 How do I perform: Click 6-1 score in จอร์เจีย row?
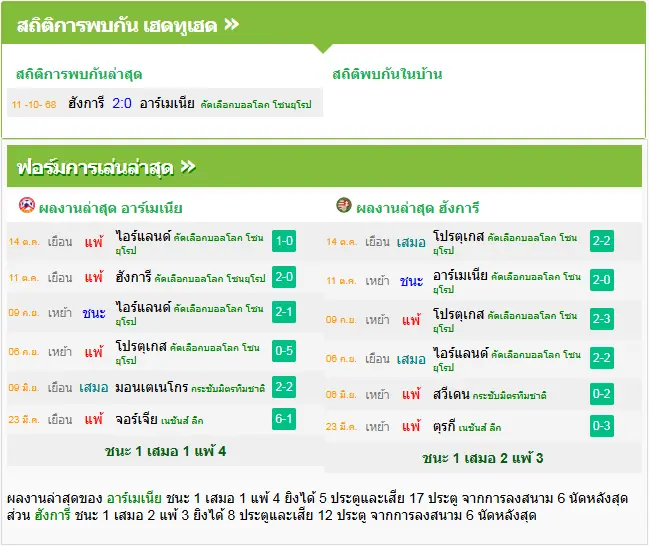[284, 419]
